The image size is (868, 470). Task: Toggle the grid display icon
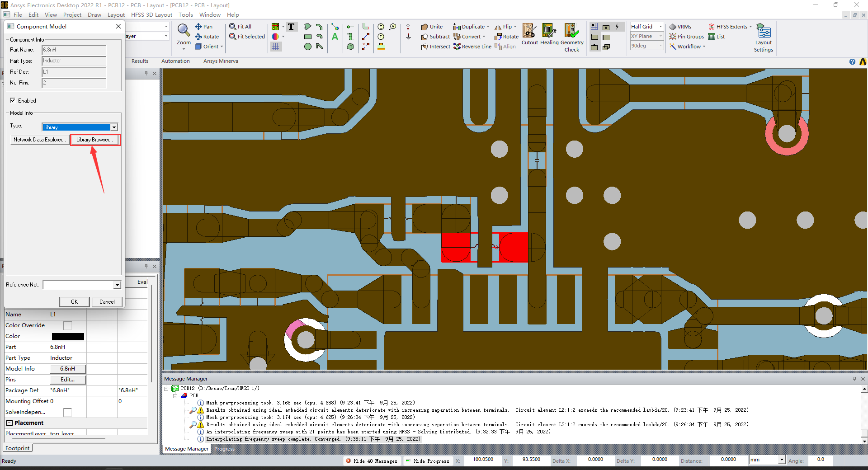click(x=275, y=47)
